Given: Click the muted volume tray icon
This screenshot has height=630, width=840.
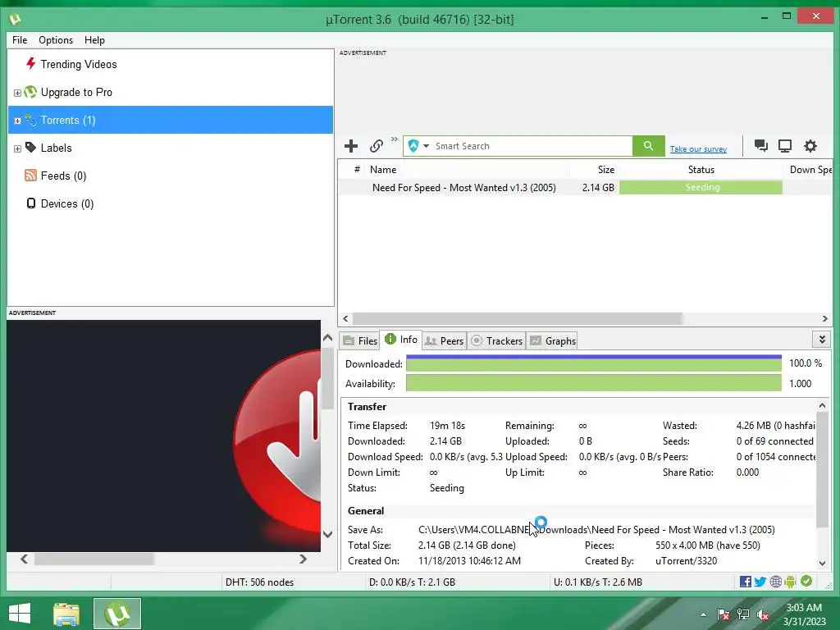Looking at the screenshot, I should coord(763,614).
